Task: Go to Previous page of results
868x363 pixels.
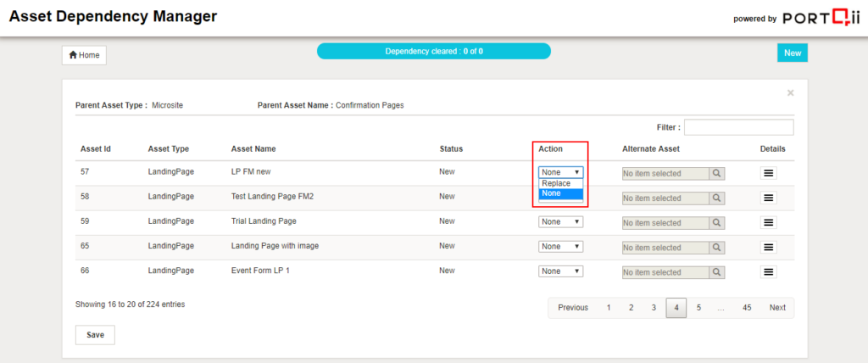Action: (x=573, y=308)
